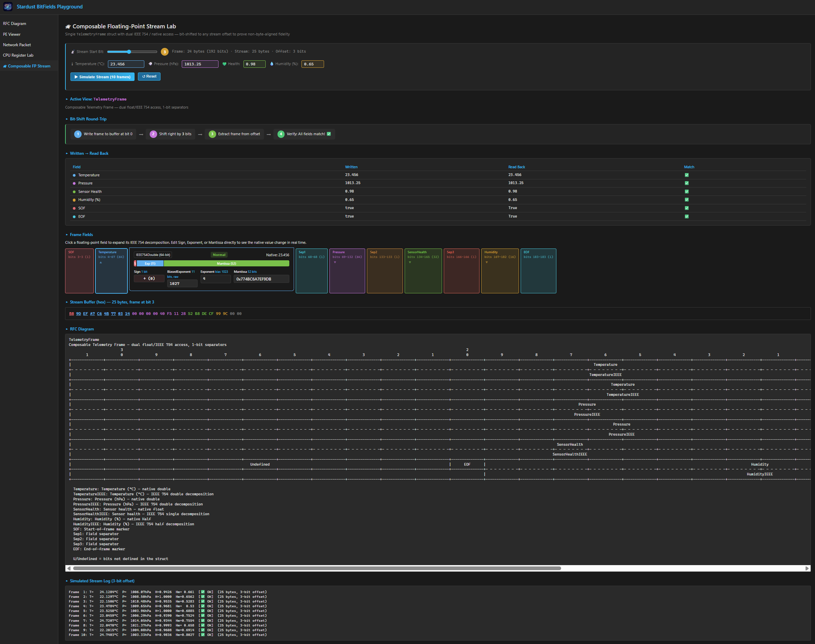Toggle the checkbox on the Verify step
This screenshot has width=815, height=644.
(x=329, y=134)
